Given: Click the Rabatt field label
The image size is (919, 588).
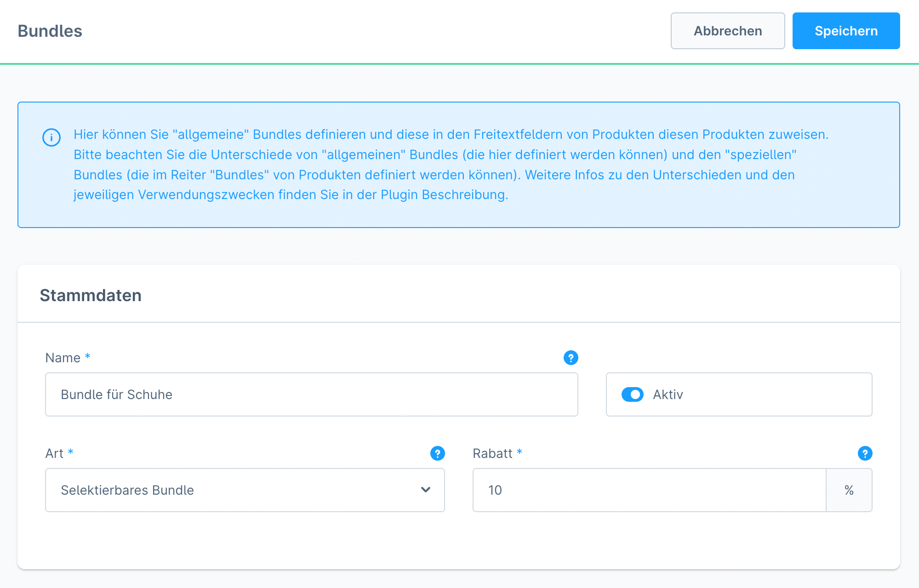Looking at the screenshot, I should coord(492,453).
